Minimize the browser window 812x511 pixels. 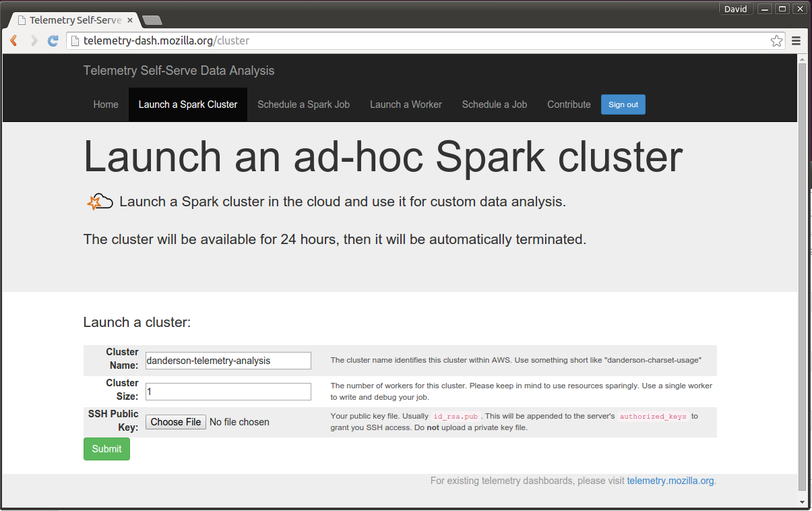764,9
